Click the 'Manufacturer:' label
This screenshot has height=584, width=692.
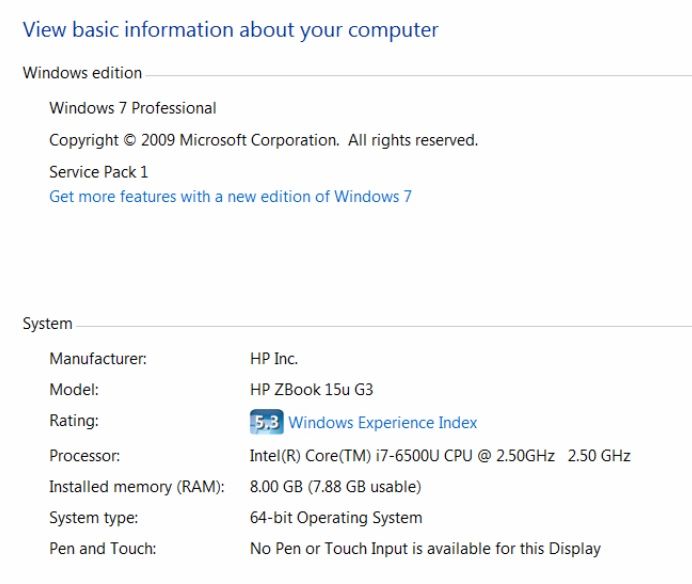click(x=98, y=358)
